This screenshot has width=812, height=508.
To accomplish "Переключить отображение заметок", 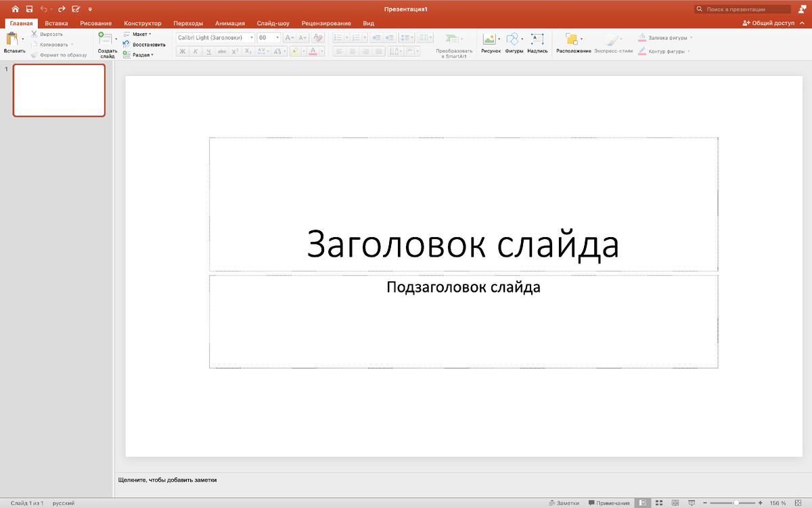I will (565, 503).
